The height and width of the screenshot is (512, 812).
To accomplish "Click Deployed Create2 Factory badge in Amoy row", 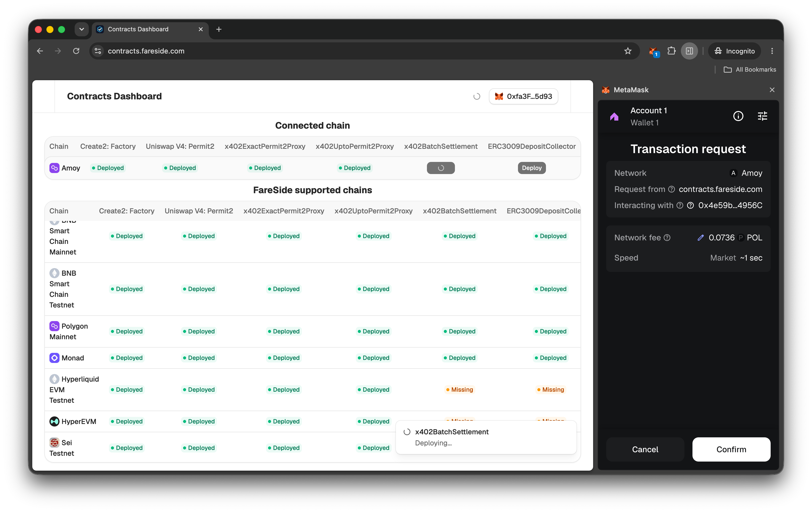I will click(108, 168).
